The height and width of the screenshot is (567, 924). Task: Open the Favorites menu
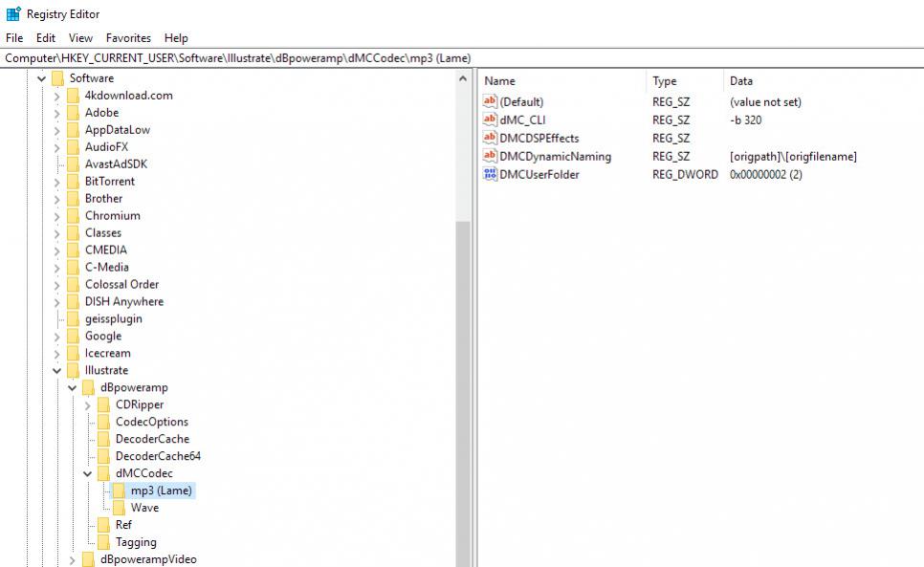(128, 38)
